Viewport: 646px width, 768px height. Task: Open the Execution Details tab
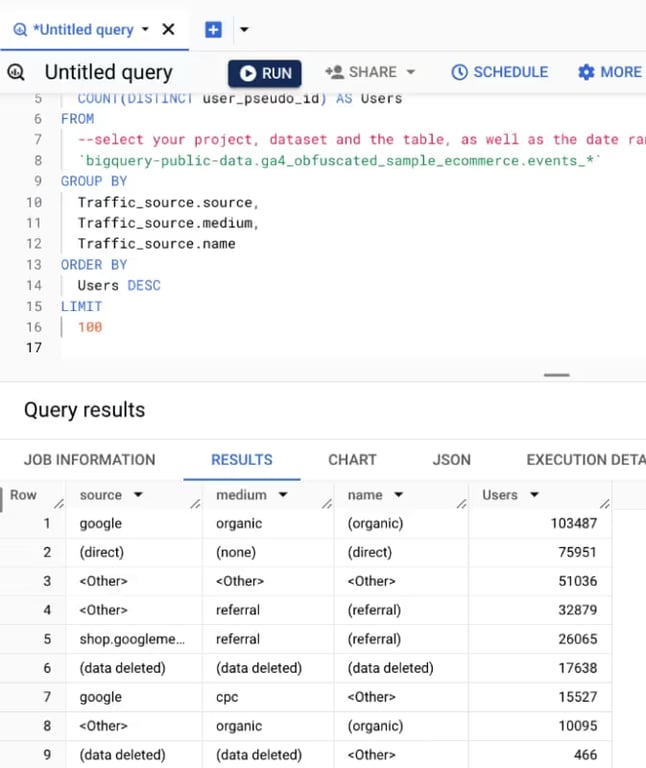[586, 459]
